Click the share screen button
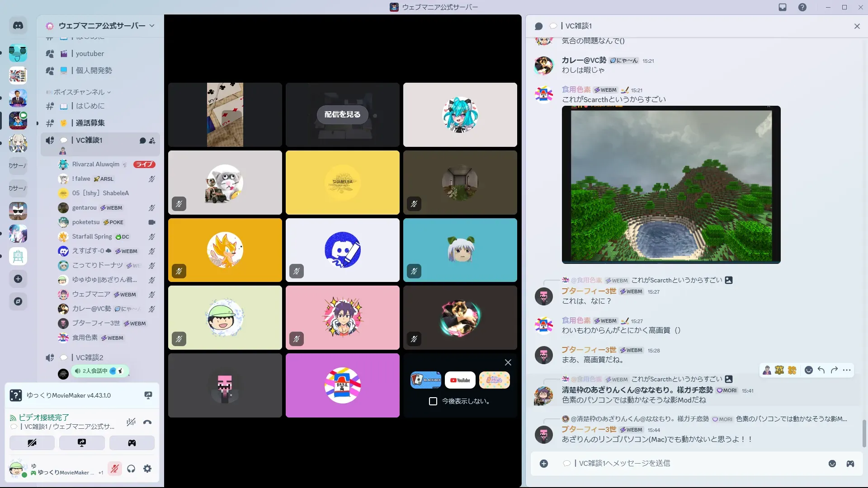Viewport: 868px width, 488px height. click(x=82, y=443)
